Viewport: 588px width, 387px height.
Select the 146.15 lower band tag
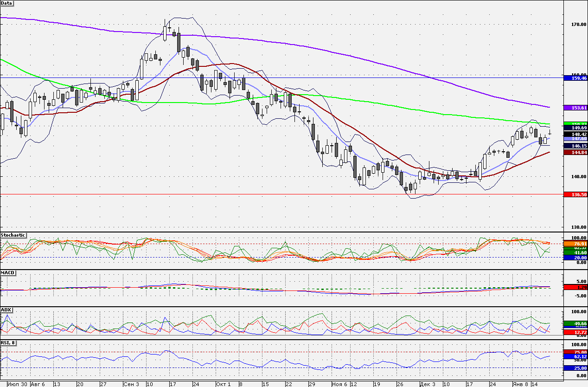pos(575,146)
